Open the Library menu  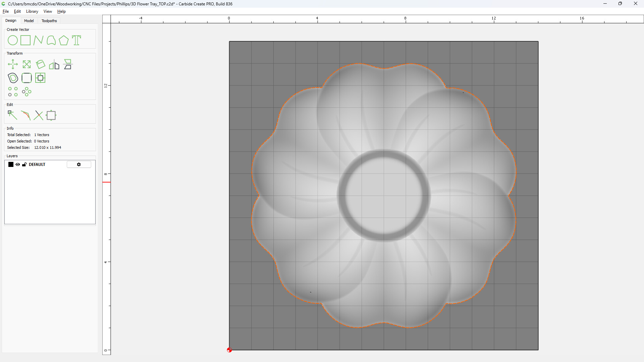pos(32,11)
